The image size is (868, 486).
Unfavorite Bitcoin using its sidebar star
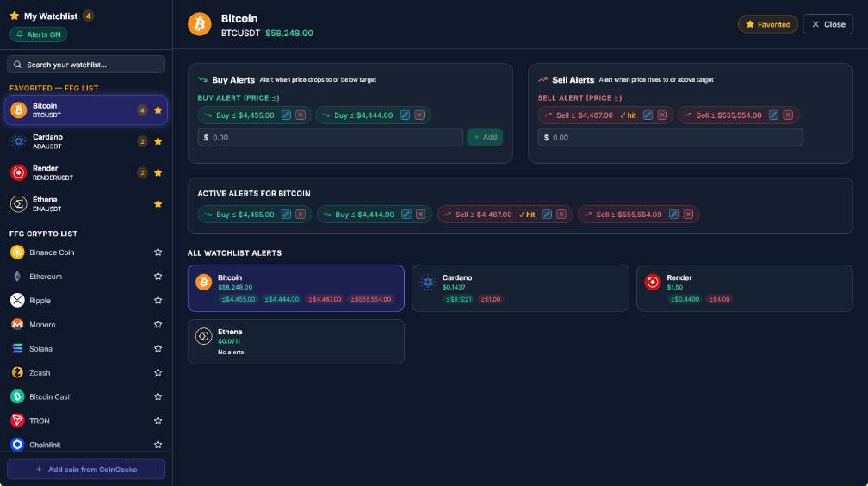point(158,110)
